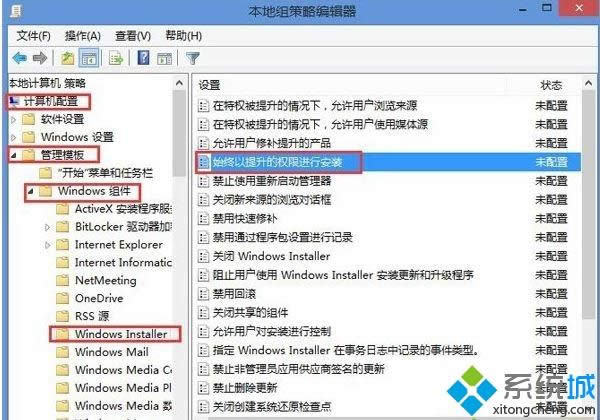Viewport: 600px width, 420px height.
Task: Click the Filter funnel toolbar icon
Action: click(192, 59)
